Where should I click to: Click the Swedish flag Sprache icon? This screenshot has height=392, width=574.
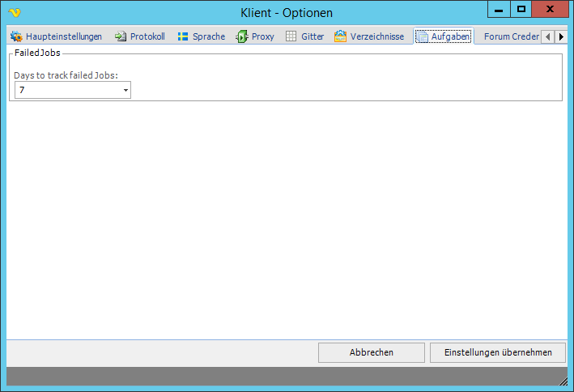[x=183, y=36]
